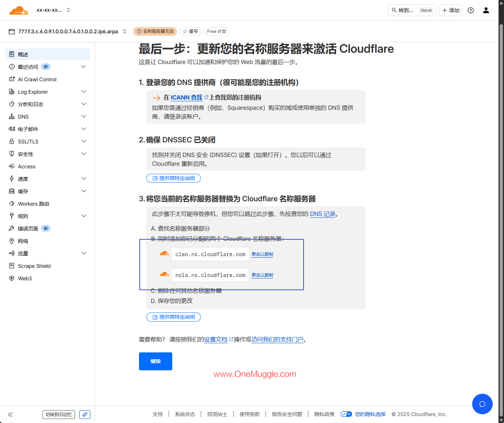Open the DNS 记录 link
Viewport: 504px width, 423px height.
tap(323, 214)
